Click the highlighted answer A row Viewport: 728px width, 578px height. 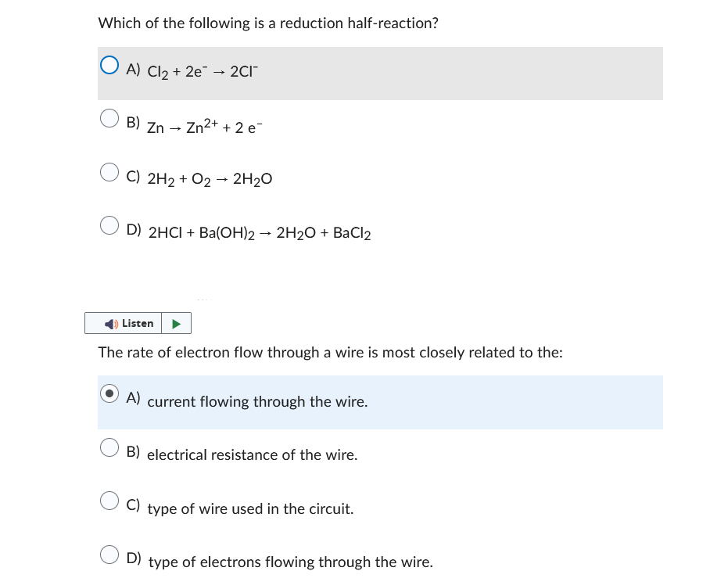point(381,402)
